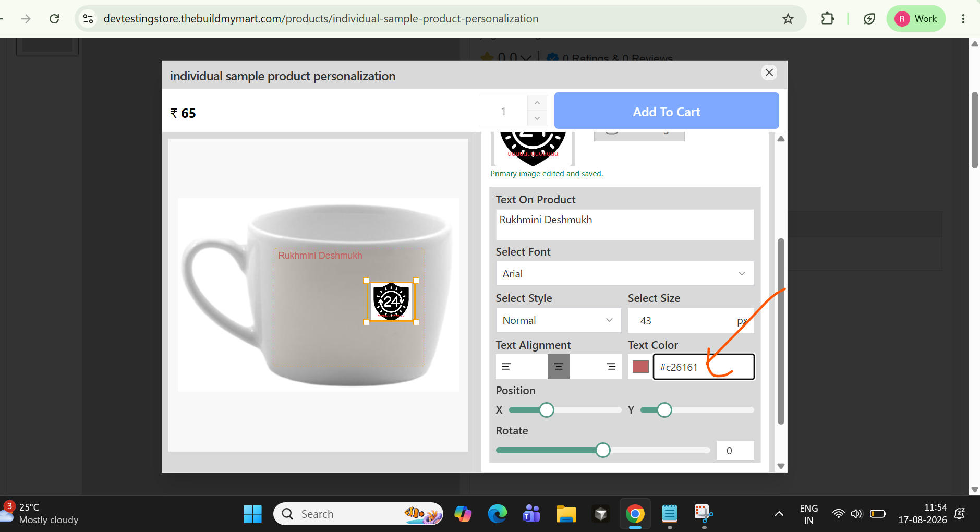The width and height of the screenshot is (980, 532).
Task: Align text to the center
Action: (x=559, y=367)
